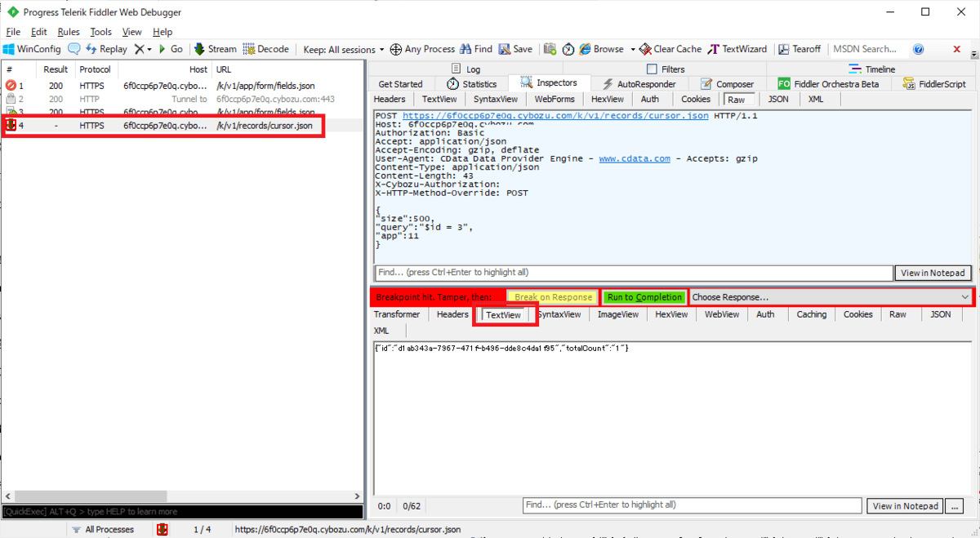980x538 pixels.
Task: Open Fiddler Orchestra Beta tab
Action: pyautogui.click(x=828, y=84)
